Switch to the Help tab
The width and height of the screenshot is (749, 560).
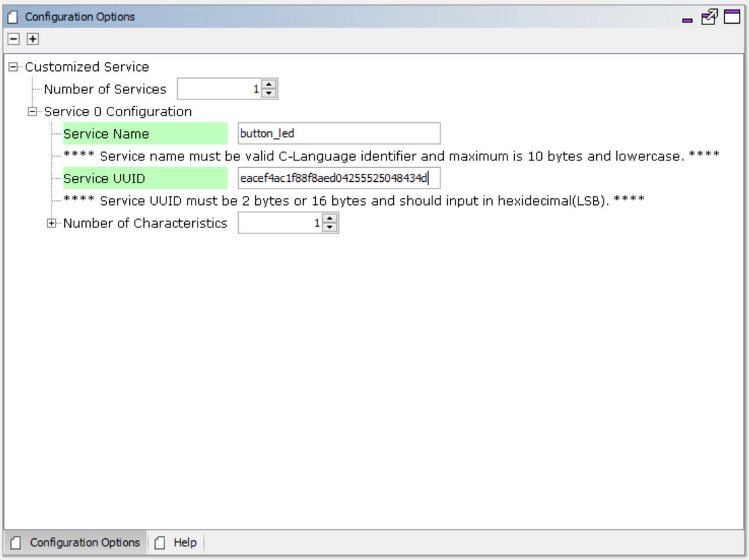click(x=177, y=542)
